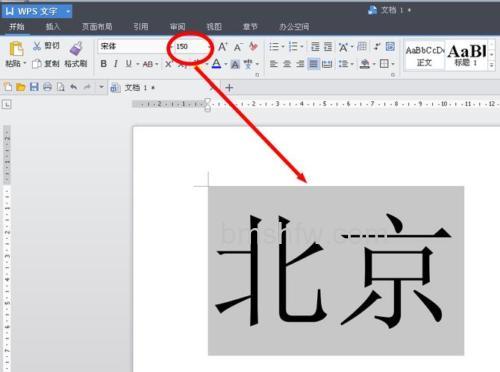Screen dimensions: 500x372
Task: Open file using yellow folder icon
Action: (x=21, y=87)
